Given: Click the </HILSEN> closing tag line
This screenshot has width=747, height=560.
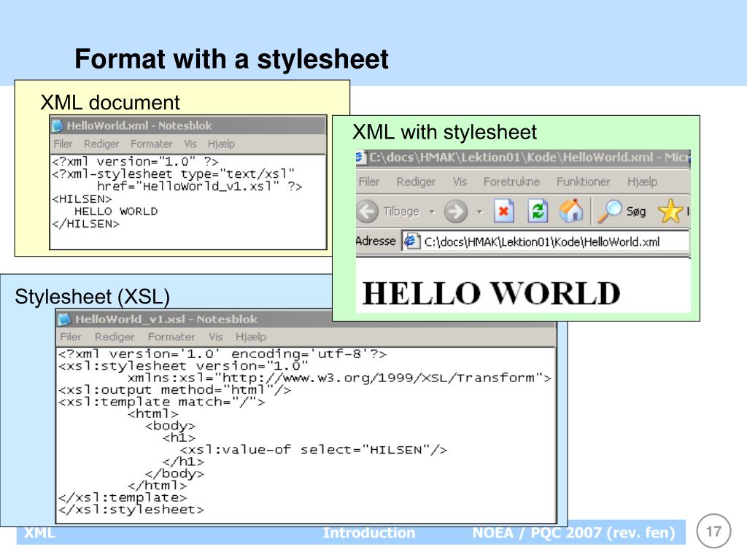Looking at the screenshot, I should (85, 223).
